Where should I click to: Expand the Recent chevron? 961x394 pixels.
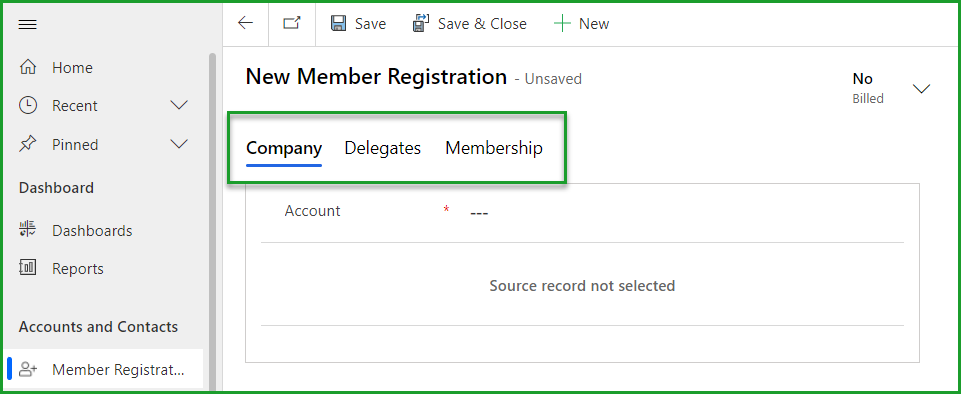(178, 105)
